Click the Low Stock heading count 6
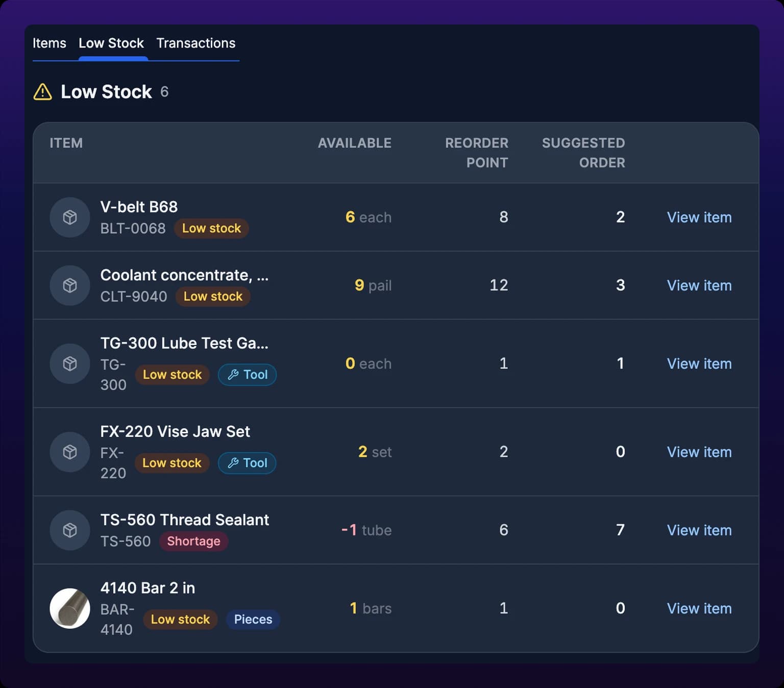 pyautogui.click(x=164, y=92)
